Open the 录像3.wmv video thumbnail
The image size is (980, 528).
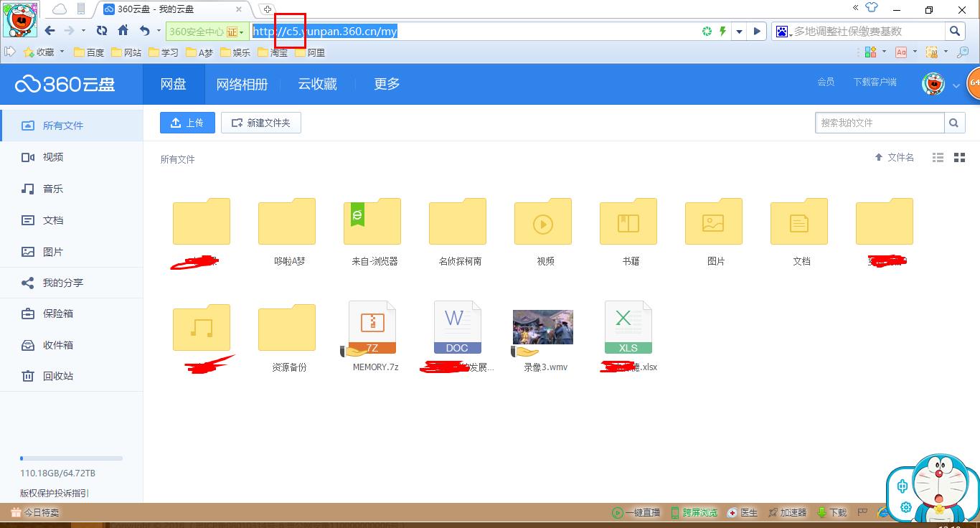pyautogui.click(x=543, y=328)
